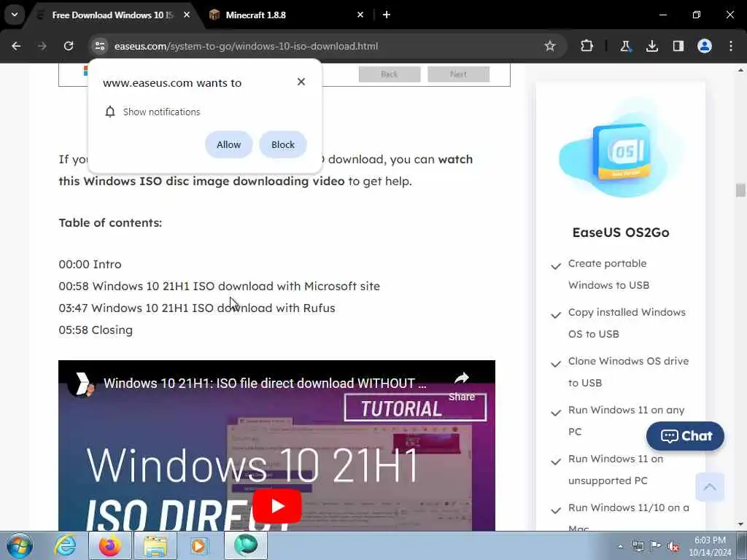Click the muted volume tray icon
This screenshot has height=560, width=747.
coord(673,547)
